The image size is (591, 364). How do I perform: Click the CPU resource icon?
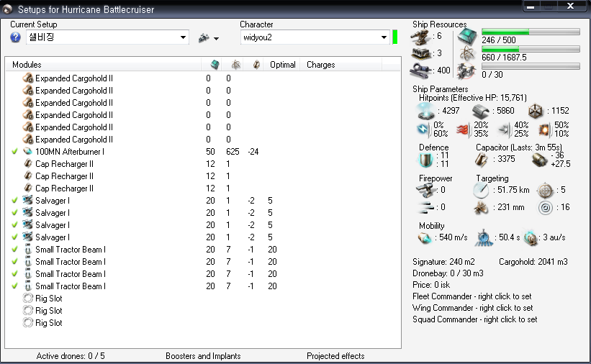coord(467,37)
